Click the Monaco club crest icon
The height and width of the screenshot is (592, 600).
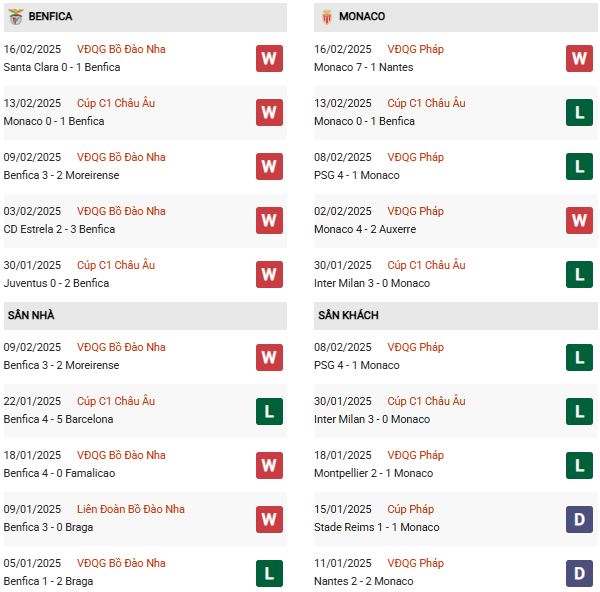coord(326,17)
